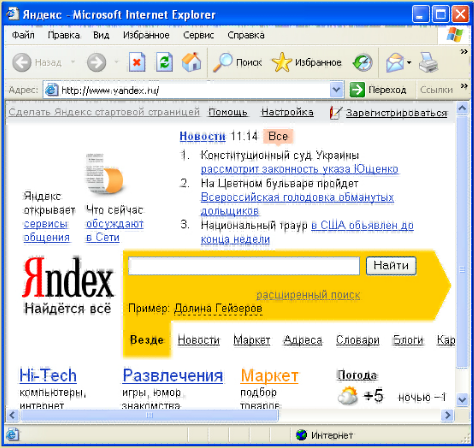Screen dimensions: 474x448
Task: Click the vertical scrollbar down arrow
Action: point(462,399)
